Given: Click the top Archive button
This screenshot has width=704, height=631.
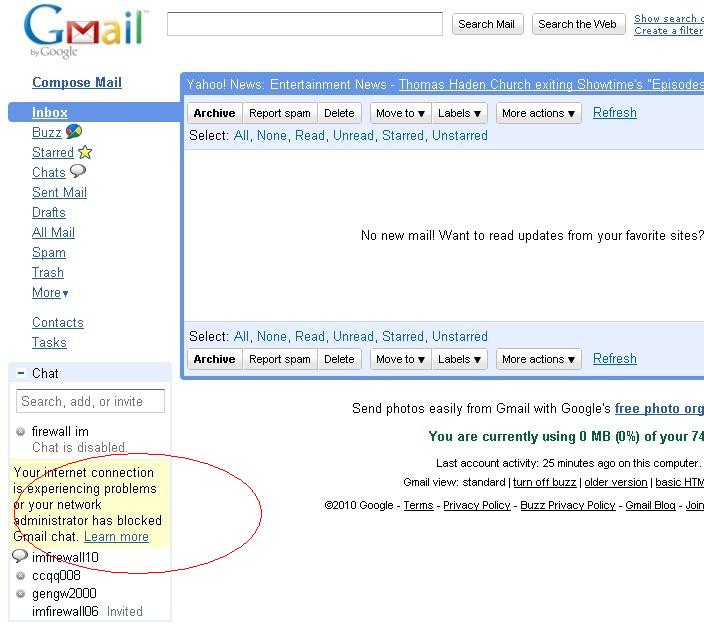Looking at the screenshot, I should 215,113.
